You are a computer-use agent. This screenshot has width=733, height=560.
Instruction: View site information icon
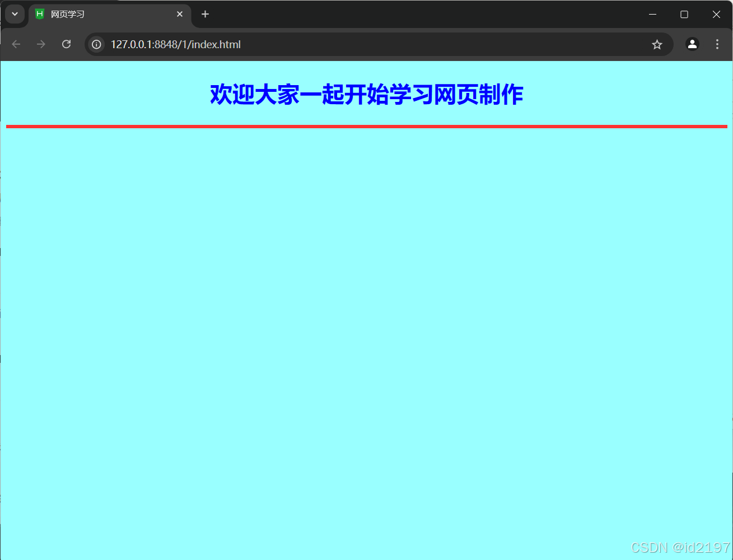(x=96, y=44)
